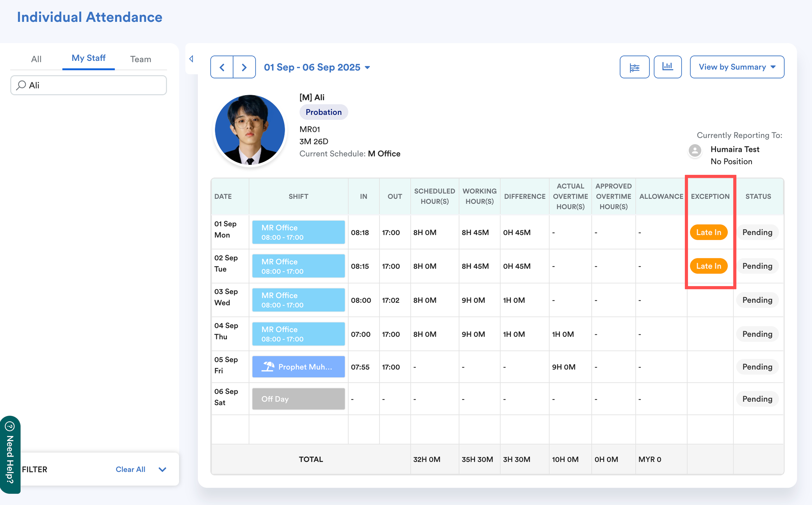Select the My Staff tab

coord(88,58)
